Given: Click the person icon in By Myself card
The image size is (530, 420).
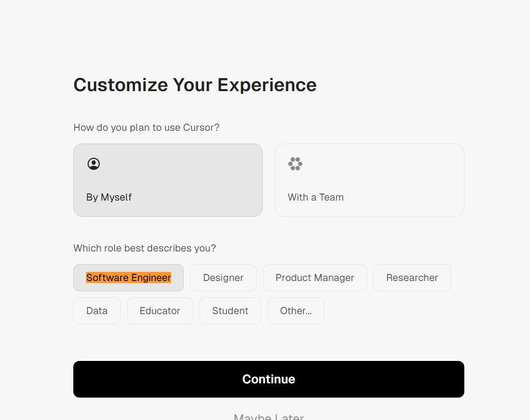Looking at the screenshot, I should [94, 164].
